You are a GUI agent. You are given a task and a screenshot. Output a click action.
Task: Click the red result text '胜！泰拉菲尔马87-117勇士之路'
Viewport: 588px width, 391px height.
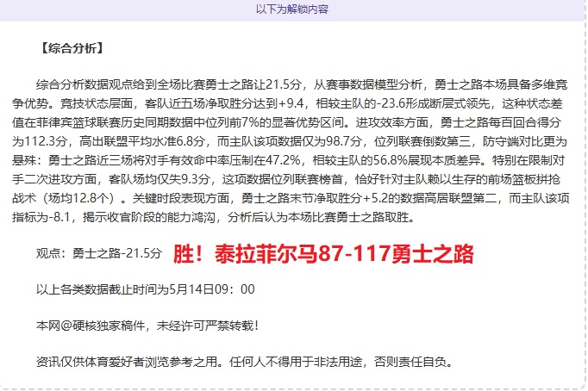(x=323, y=254)
